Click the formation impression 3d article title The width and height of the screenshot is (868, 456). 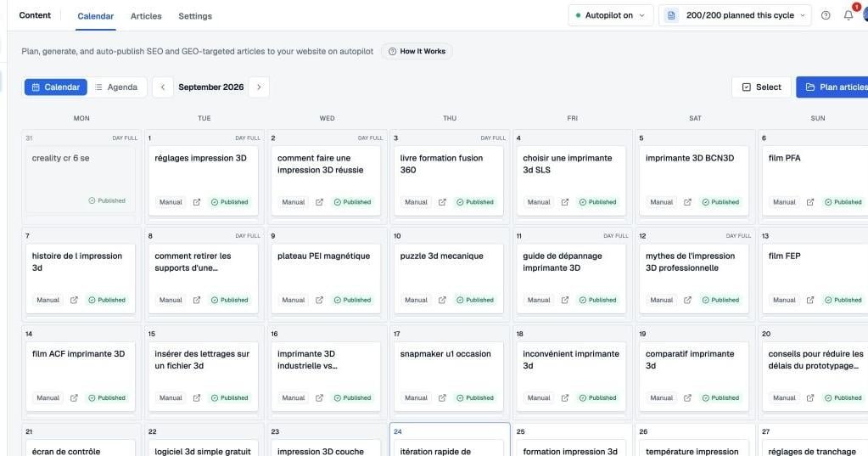tap(570, 452)
